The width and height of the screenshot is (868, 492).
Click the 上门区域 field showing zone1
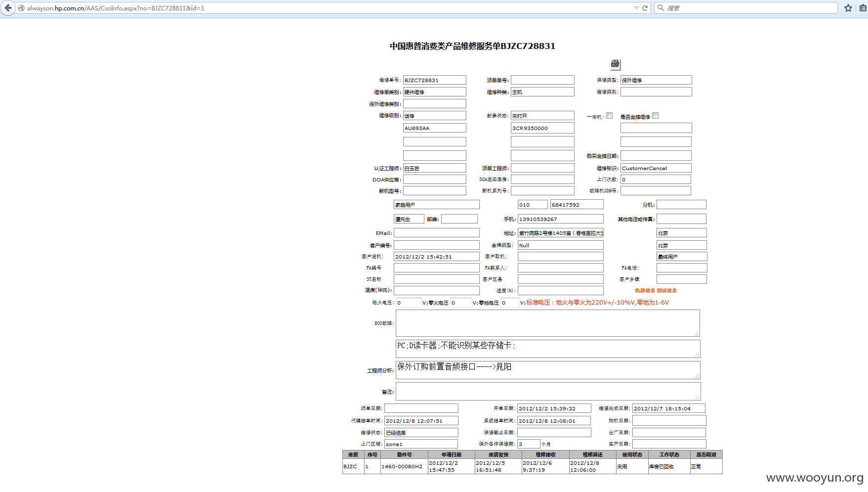click(421, 444)
